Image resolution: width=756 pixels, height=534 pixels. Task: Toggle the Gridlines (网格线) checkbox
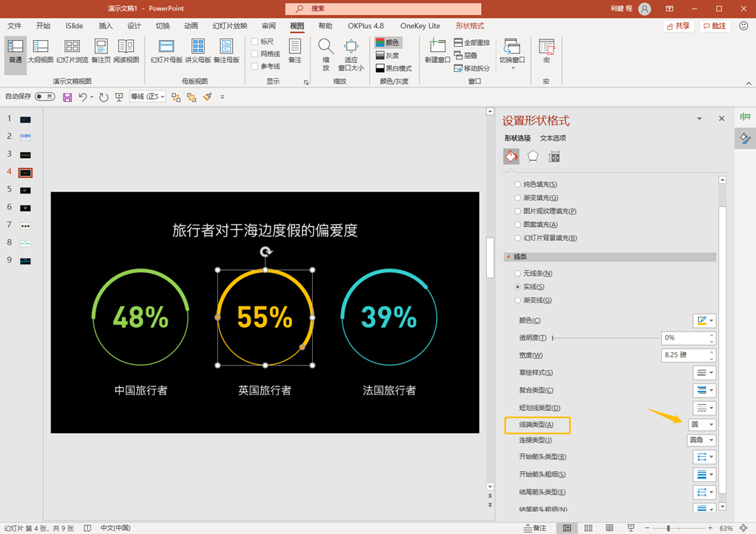click(255, 53)
